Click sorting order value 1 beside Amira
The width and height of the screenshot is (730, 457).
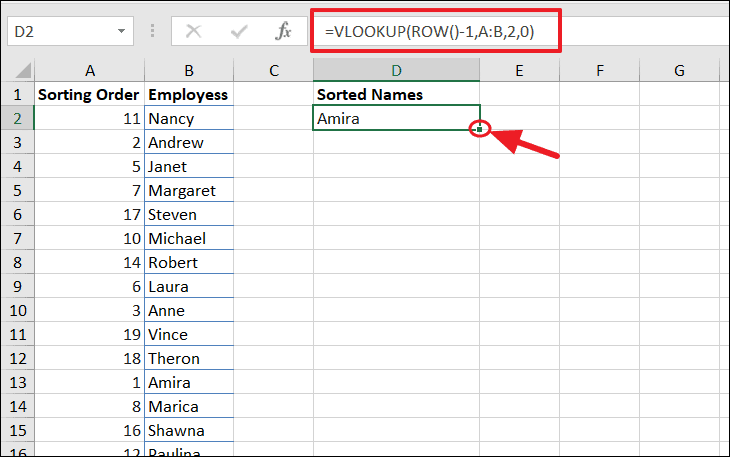tap(89, 383)
